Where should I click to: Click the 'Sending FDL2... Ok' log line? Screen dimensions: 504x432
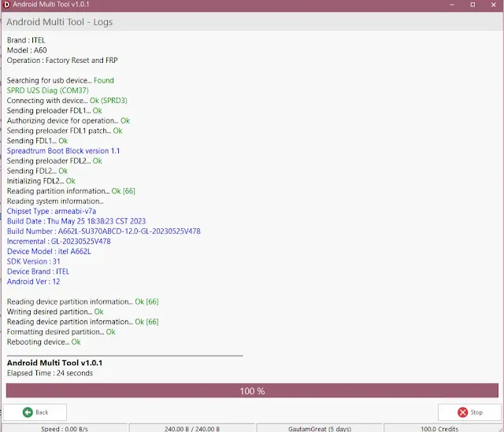coord(37,171)
